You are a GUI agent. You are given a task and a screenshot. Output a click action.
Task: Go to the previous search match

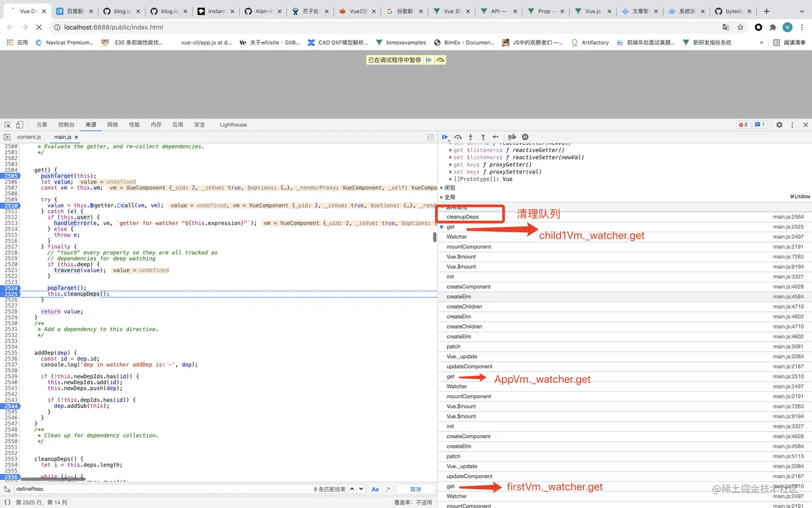click(x=352, y=489)
